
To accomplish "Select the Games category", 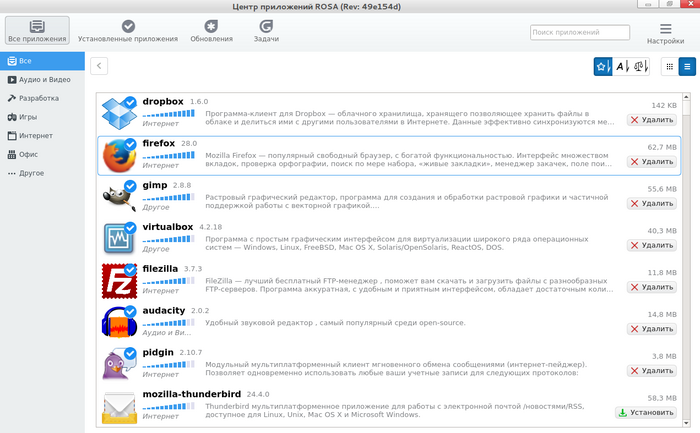I will click(x=42, y=117).
